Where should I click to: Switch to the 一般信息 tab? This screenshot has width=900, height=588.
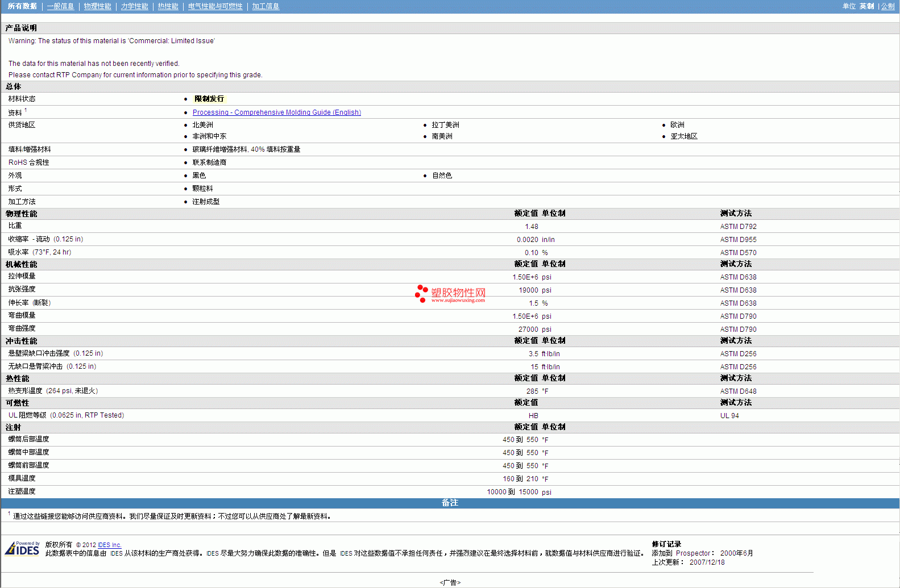(x=60, y=6)
